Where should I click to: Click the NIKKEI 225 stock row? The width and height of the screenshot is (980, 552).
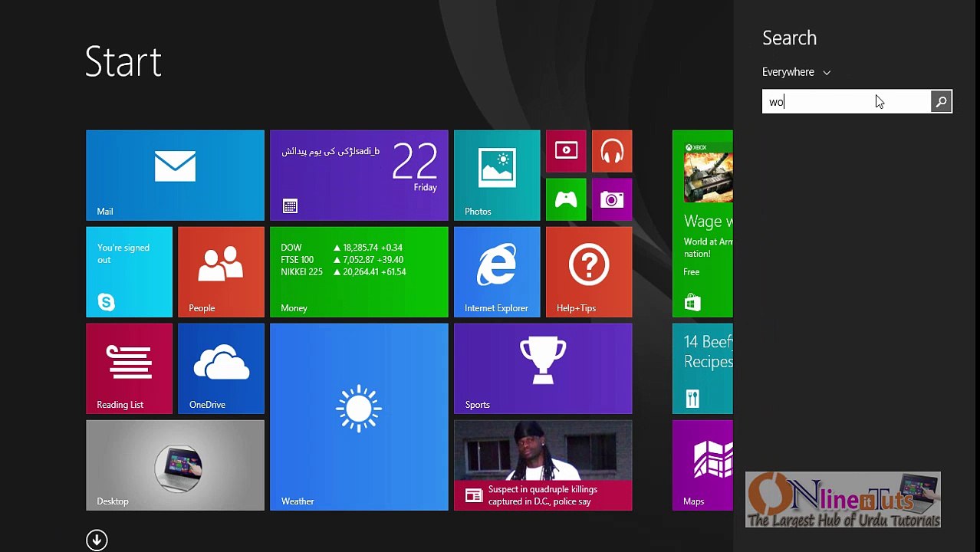coord(344,272)
